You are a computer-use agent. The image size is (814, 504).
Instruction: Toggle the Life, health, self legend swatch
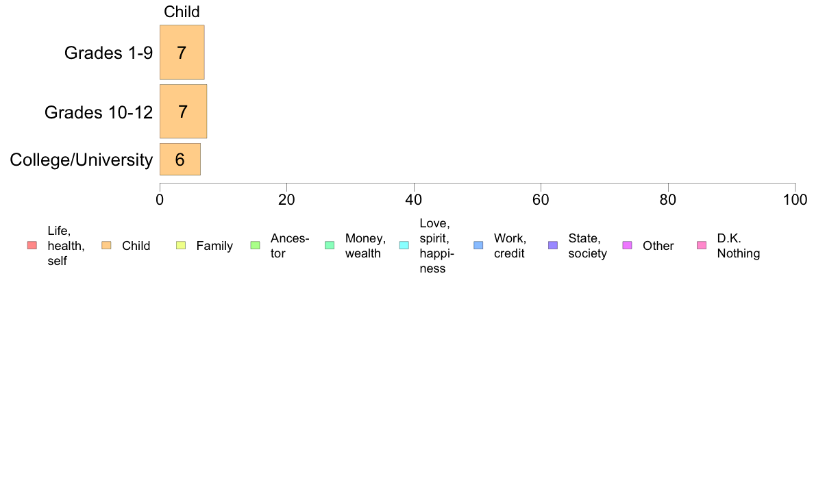32,246
